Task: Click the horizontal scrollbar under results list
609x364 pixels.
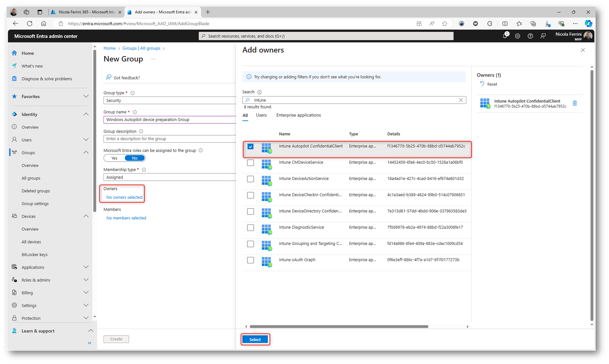Action: [339, 326]
